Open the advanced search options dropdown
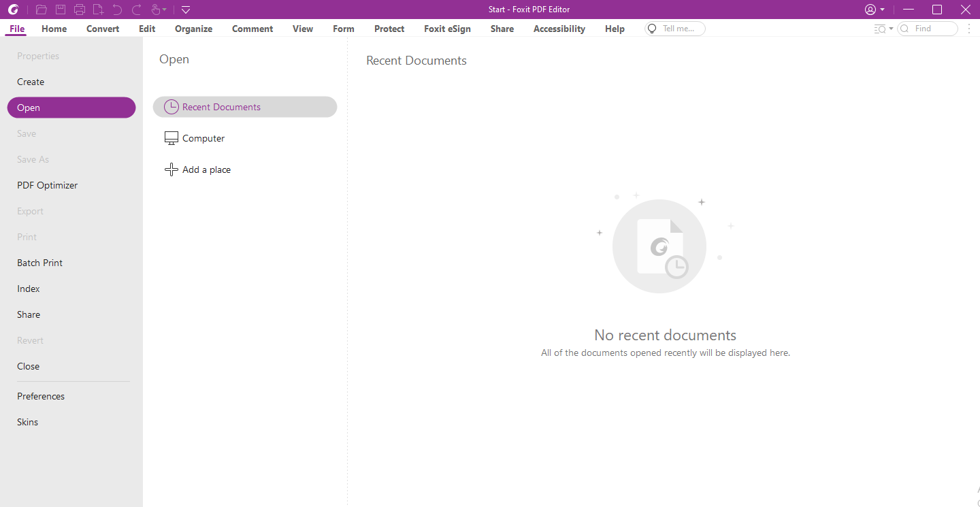 tap(883, 29)
